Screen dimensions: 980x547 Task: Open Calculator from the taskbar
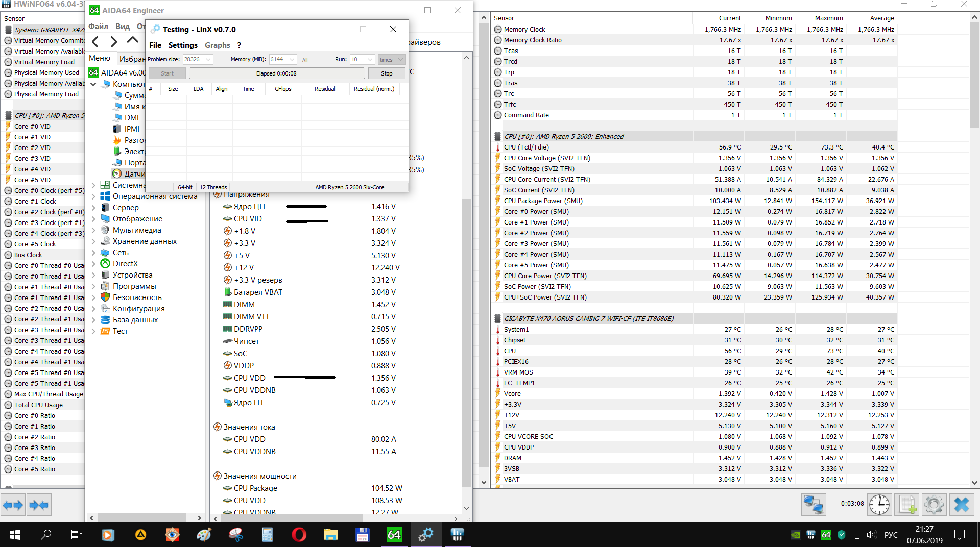(x=268, y=535)
